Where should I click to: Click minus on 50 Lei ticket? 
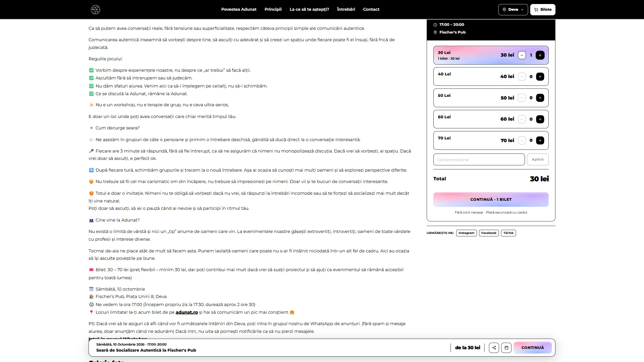522,98
